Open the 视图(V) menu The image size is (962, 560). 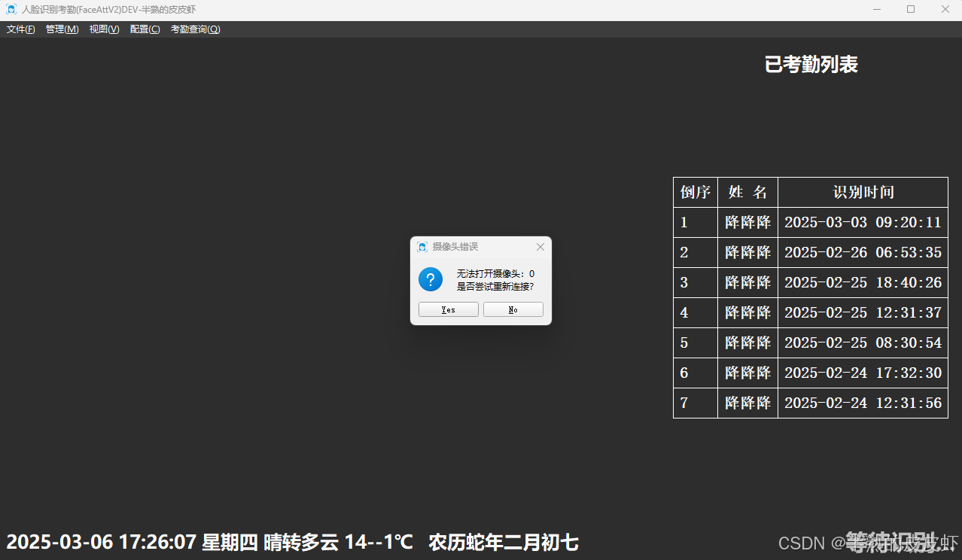click(x=104, y=29)
